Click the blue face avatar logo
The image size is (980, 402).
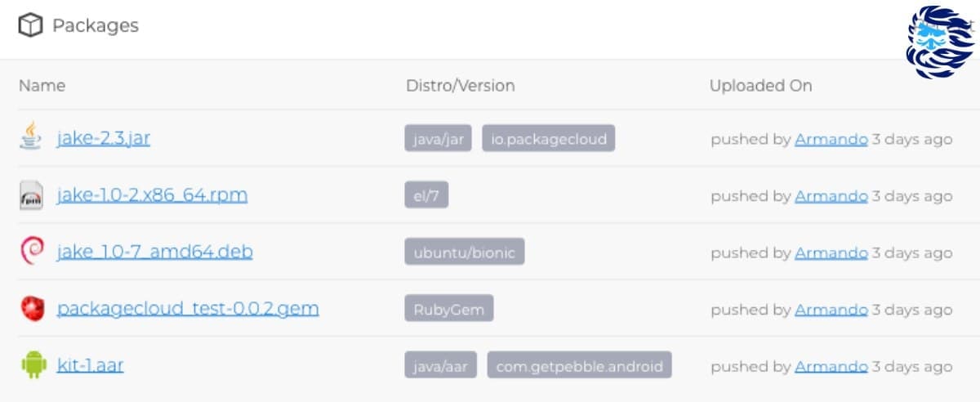940,42
